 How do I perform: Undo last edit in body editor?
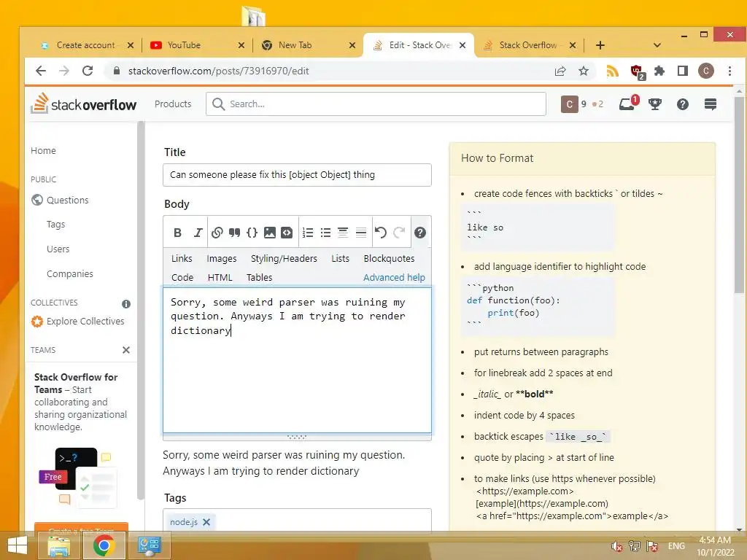click(380, 233)
